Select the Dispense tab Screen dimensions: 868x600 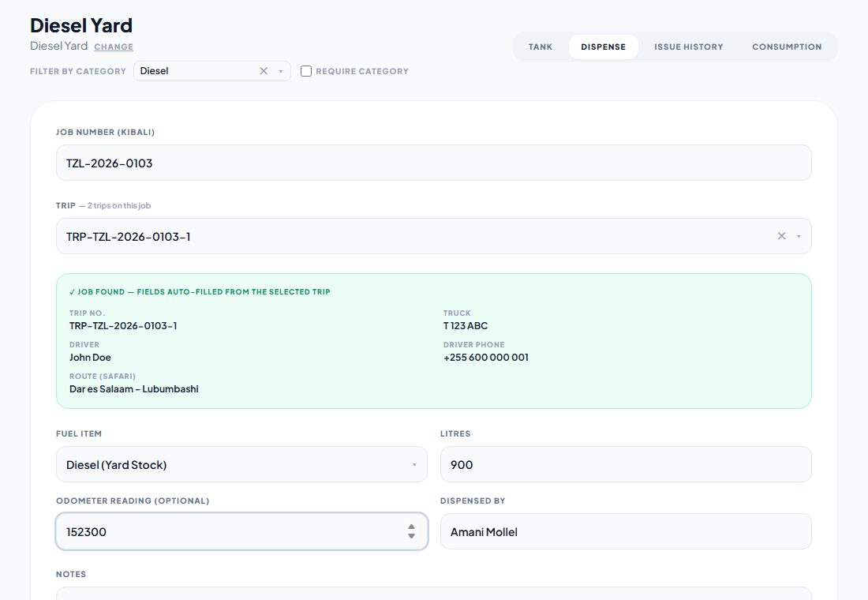coord(604,47)
